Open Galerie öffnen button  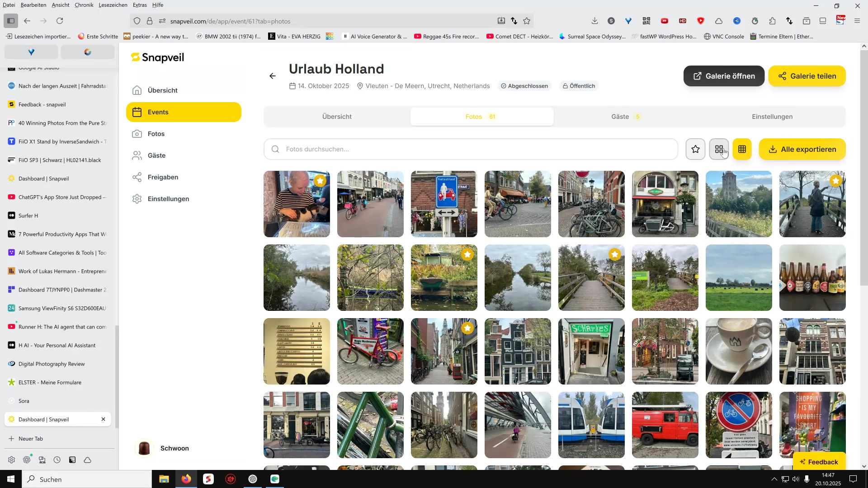[x=724, y=76]
